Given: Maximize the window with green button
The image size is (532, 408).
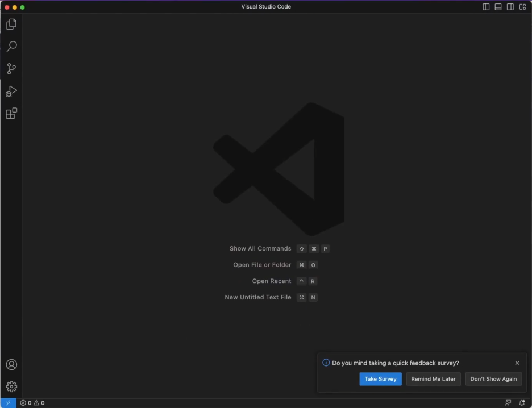Looking at the screenshot, I should (22, 7).
